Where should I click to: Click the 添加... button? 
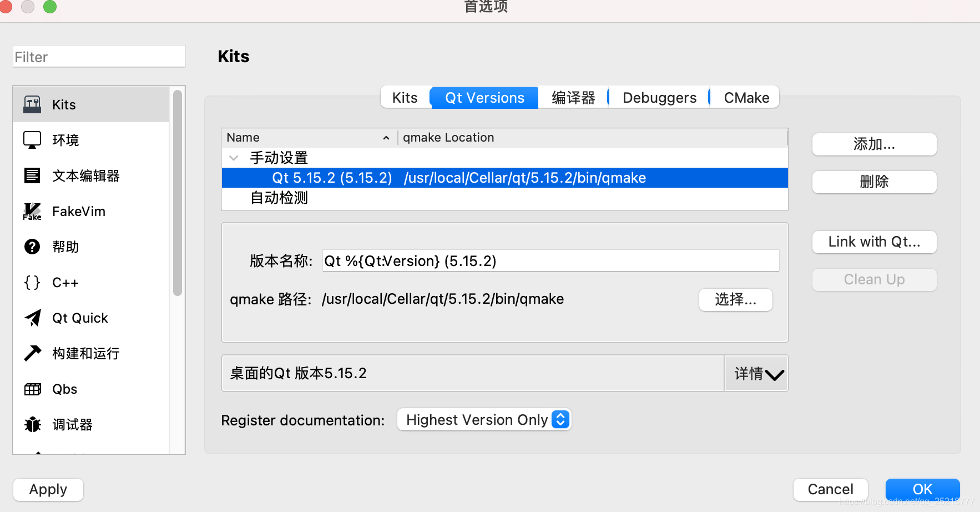coord(874,144)
